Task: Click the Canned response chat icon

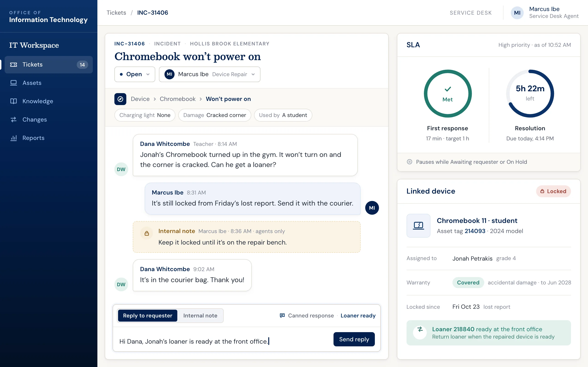Action: 282,316
